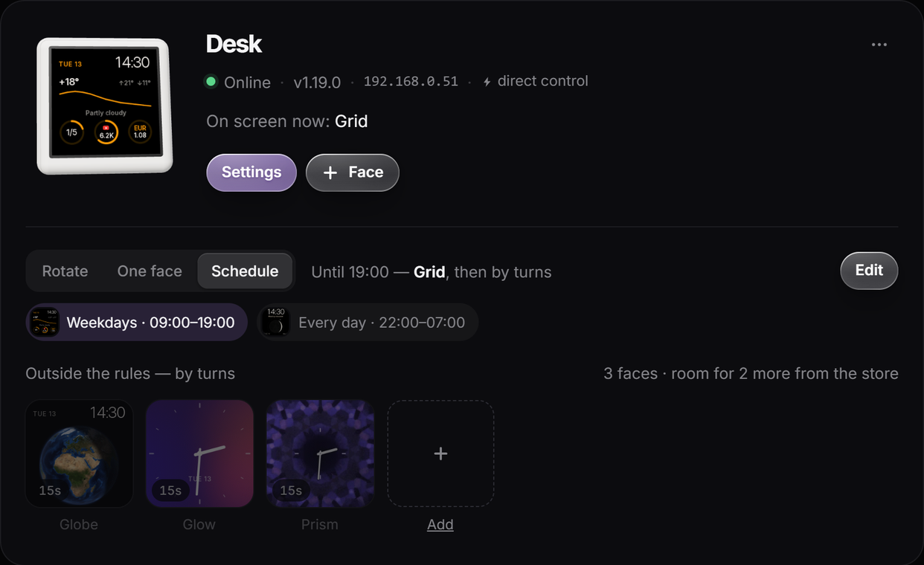Switch to the Rotate mode tab
This screenshot has width=924, height=565.
coord(65,271)
